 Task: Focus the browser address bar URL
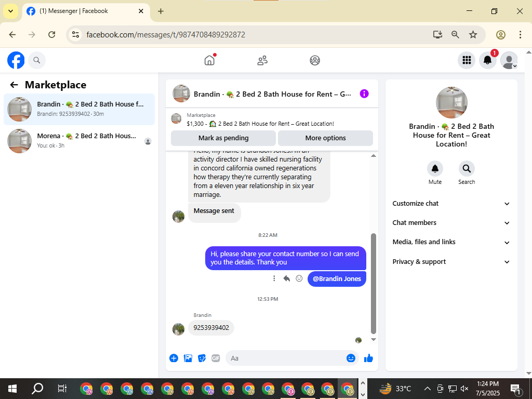pos(166,35)
